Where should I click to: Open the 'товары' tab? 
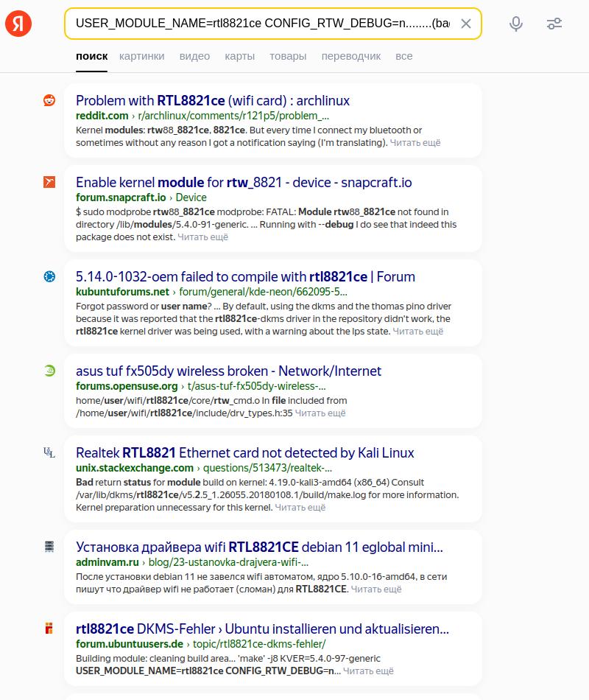(x=288, y=56)
